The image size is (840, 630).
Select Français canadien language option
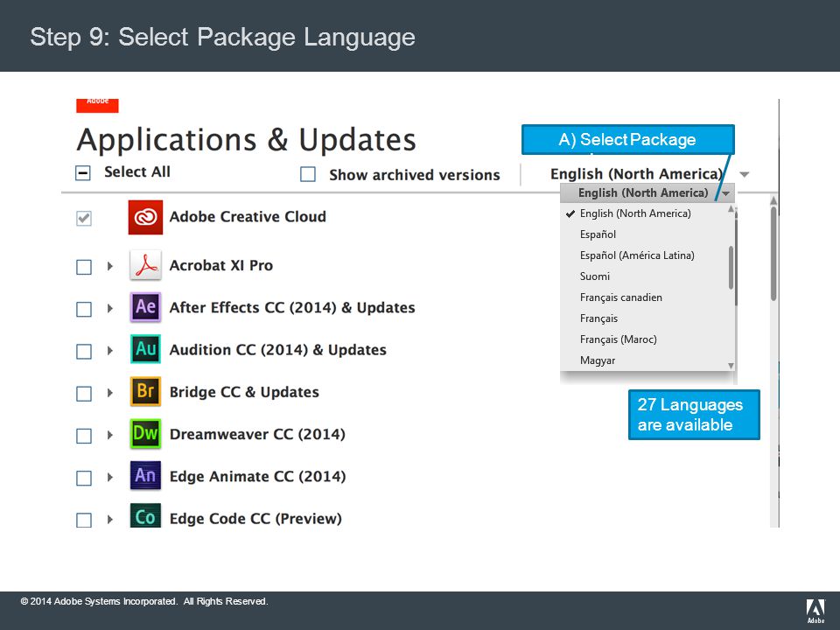(x=621, y=297)
